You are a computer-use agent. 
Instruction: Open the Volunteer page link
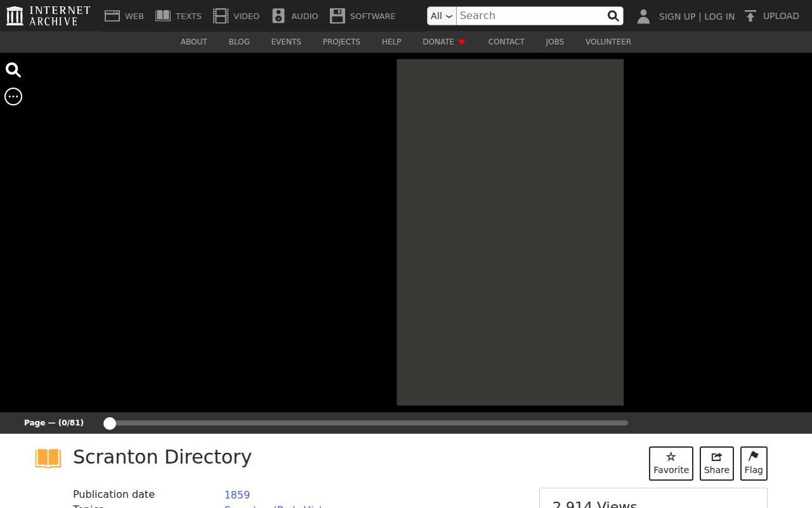[608, 42]
